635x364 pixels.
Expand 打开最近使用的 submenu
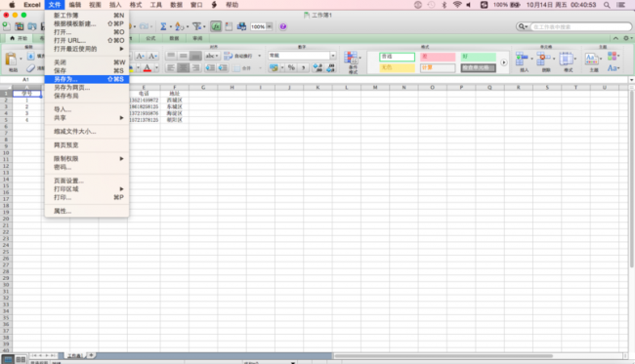(x=87, y=49)
